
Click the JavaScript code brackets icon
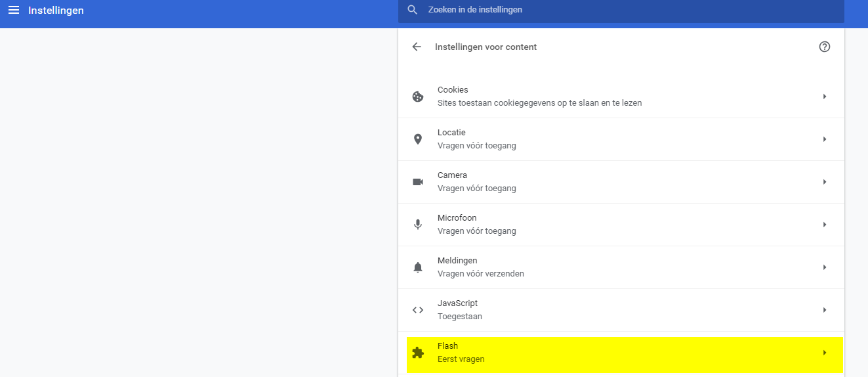coord(418,310)
